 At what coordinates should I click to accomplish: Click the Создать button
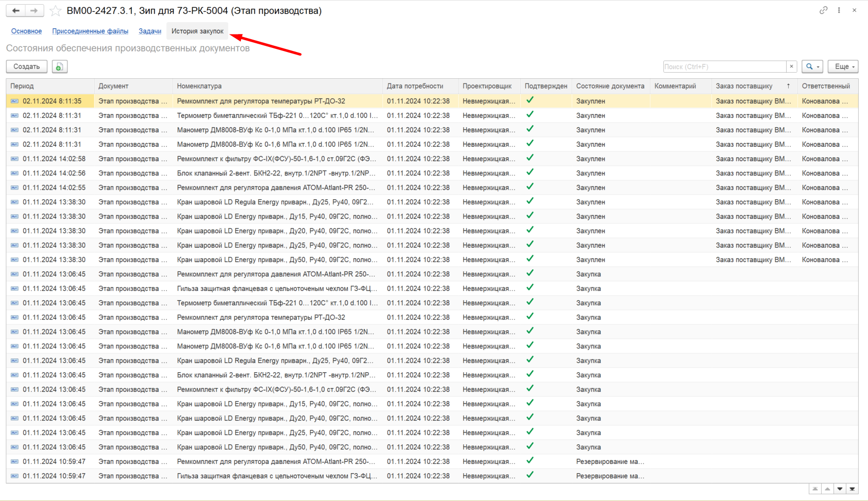pos(27,66)
